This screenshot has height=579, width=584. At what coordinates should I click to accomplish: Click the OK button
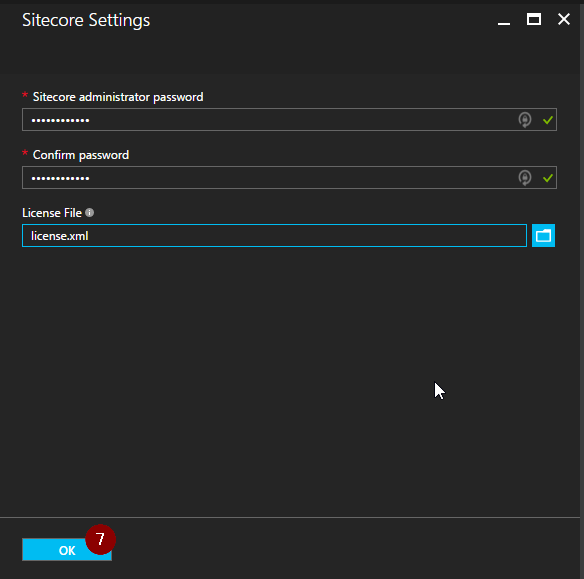67,550
